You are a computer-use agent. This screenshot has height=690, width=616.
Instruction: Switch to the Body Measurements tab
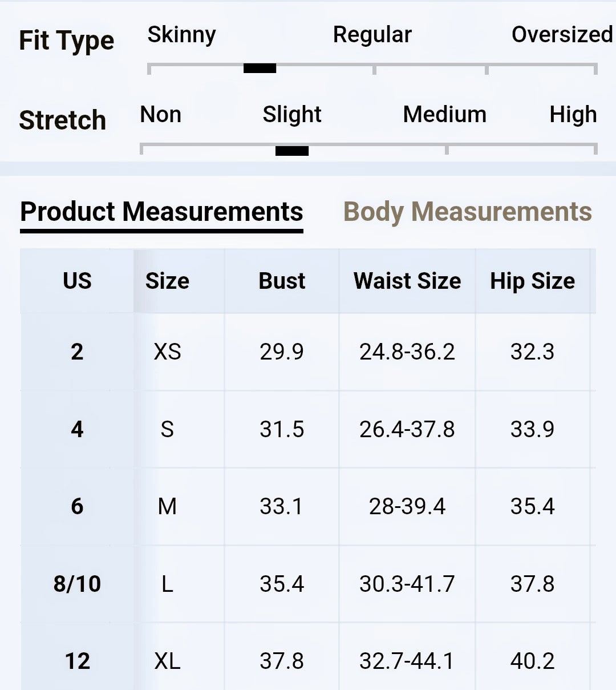[467, 212]
